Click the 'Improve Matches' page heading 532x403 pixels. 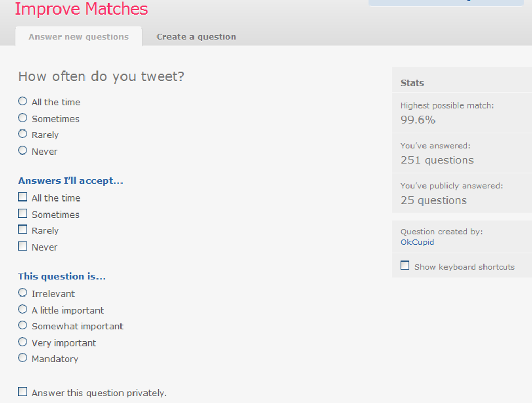[x=81, y=9]
